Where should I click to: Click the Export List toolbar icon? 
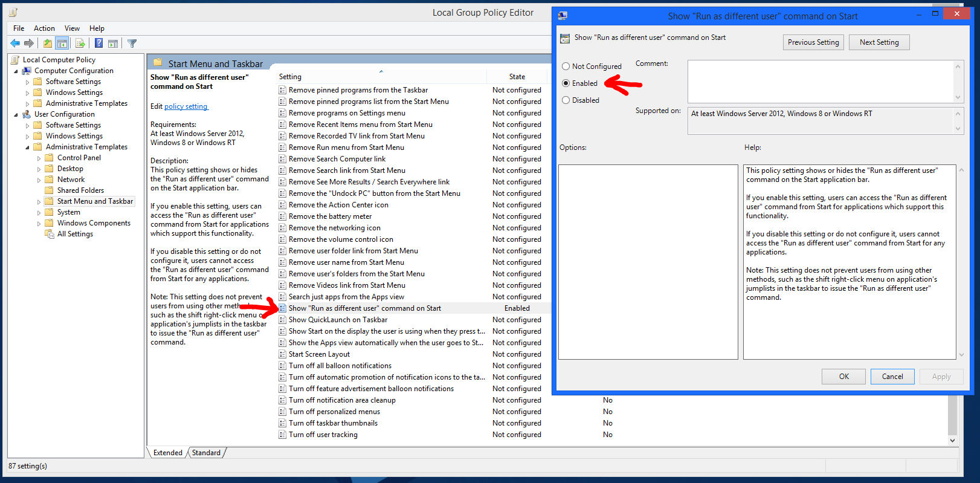[x=80, y=44]
